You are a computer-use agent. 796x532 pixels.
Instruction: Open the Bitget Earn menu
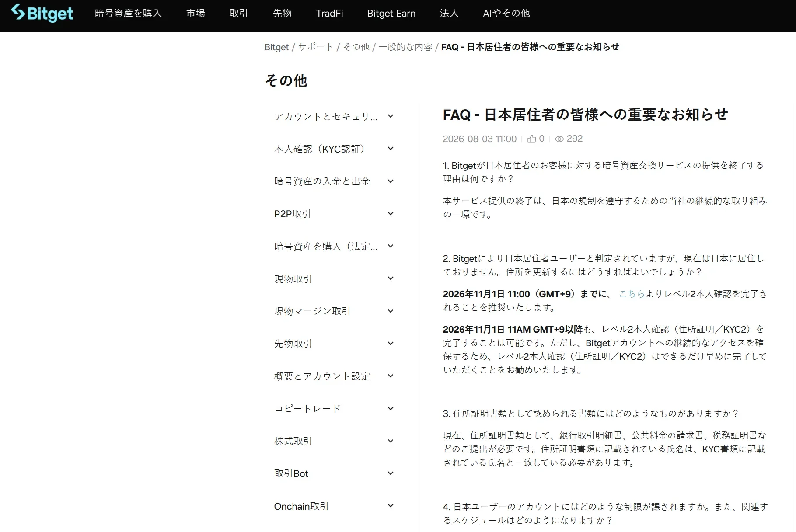point(391,13)
